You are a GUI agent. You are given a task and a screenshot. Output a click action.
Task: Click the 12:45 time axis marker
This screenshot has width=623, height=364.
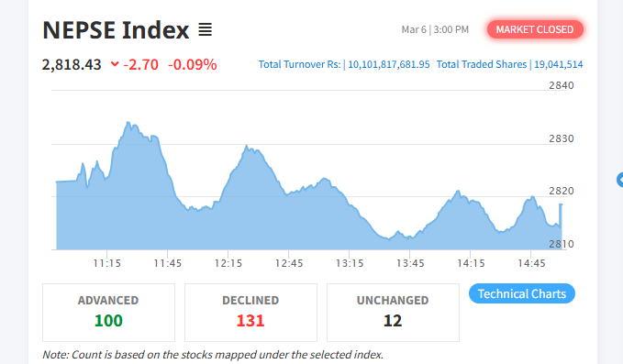289,263
